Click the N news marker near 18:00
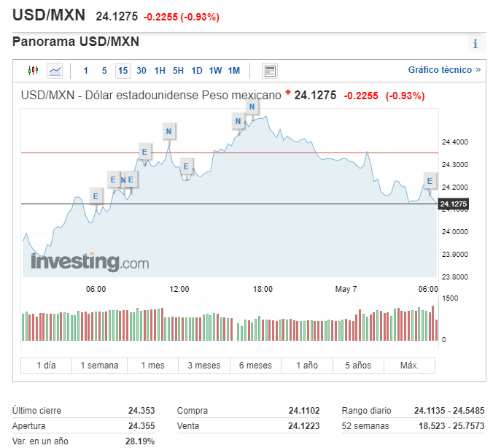Viewport: 493px width, 448px height. point(252,107)
